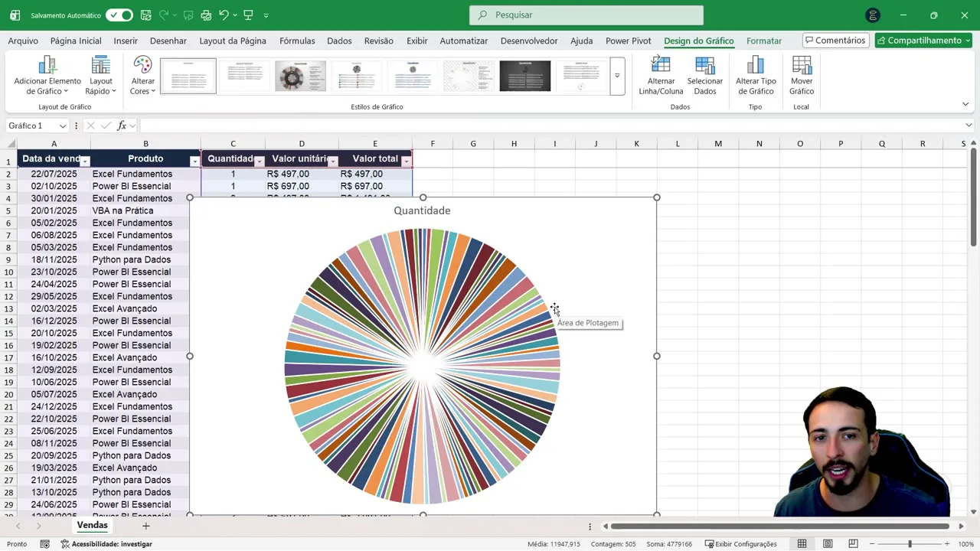Switch to Page Layout view icon

[828, 544]
